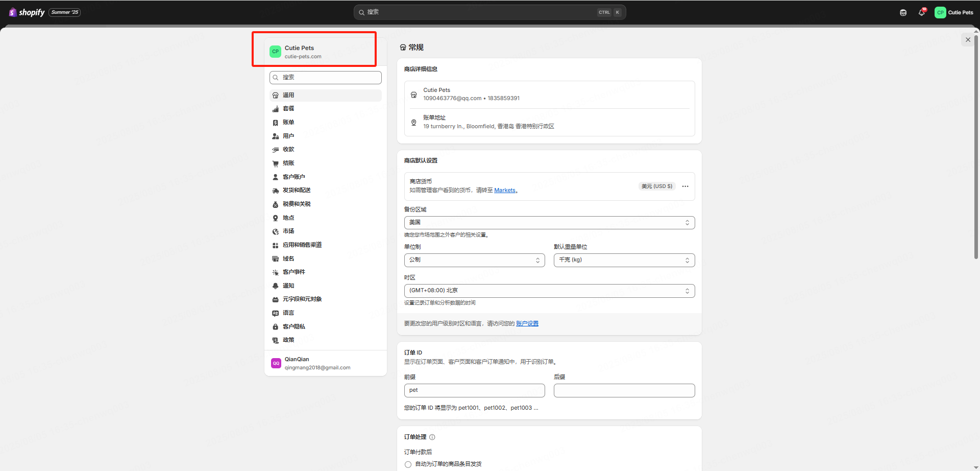Open 结账 settings section

pos(326,163)
